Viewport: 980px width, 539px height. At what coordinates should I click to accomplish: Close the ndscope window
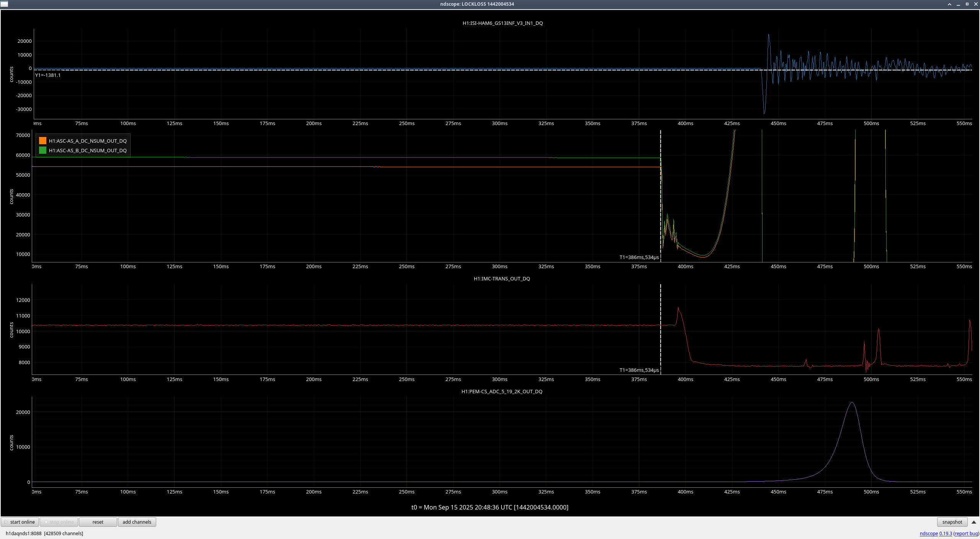(976, 4)
